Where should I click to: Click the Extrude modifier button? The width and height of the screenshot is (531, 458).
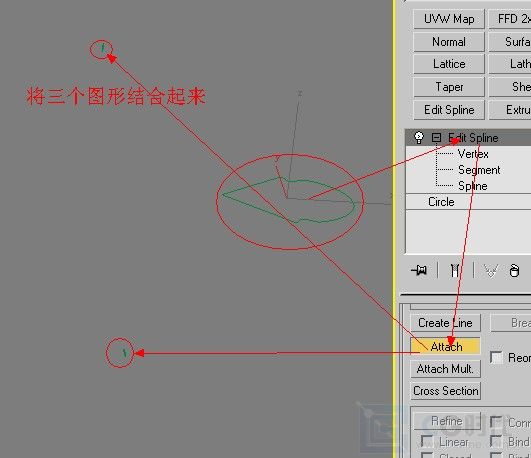[510, 110]
